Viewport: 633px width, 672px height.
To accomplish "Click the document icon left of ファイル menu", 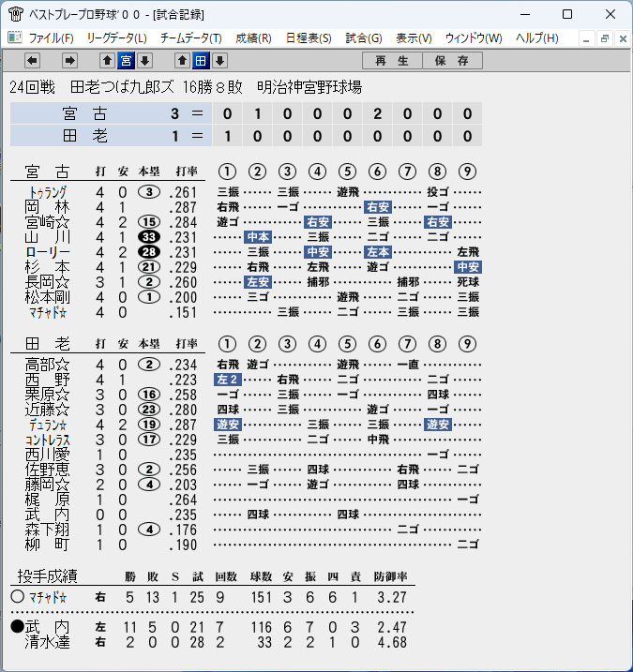I will 15,37.
